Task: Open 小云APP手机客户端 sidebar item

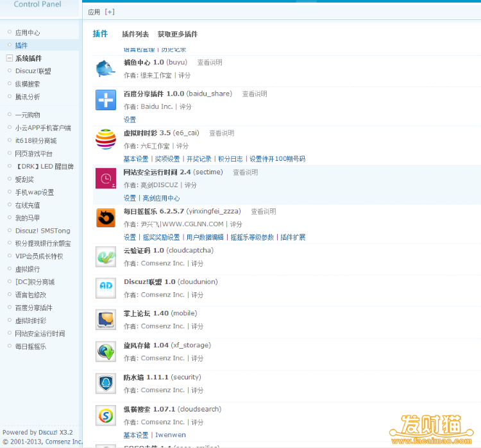Action: click(x=43, y=128)
